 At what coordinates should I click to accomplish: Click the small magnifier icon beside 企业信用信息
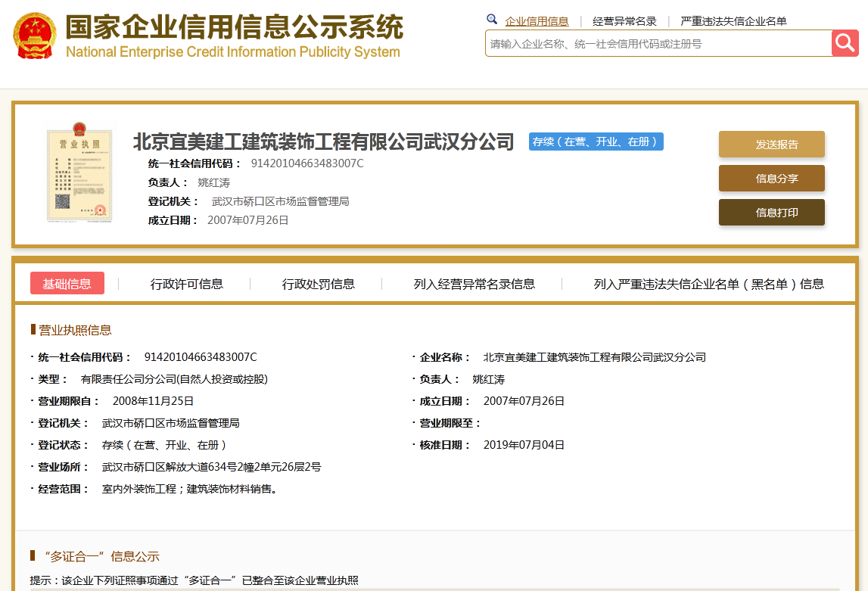(x=492, y=20)
